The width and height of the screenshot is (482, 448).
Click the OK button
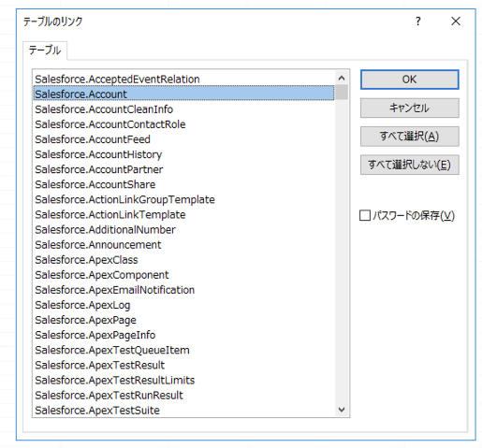tap(409, 79)
